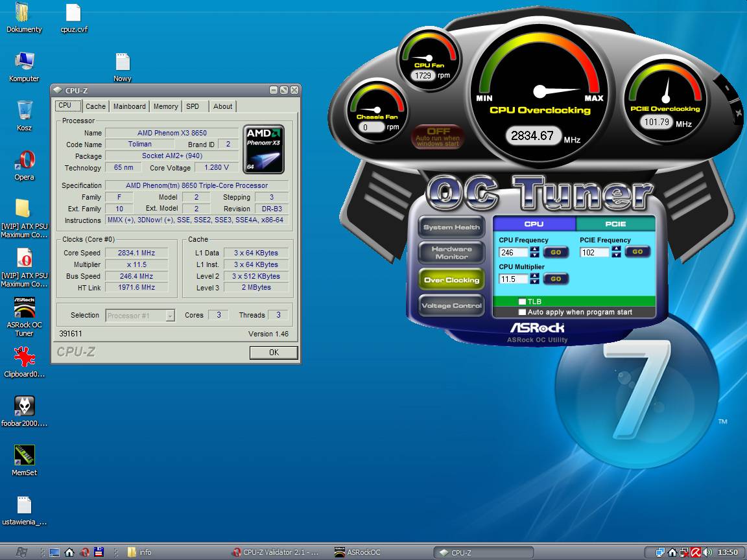
Task: Click the disconnected network tray icon
Action: [x=684, y=552]
